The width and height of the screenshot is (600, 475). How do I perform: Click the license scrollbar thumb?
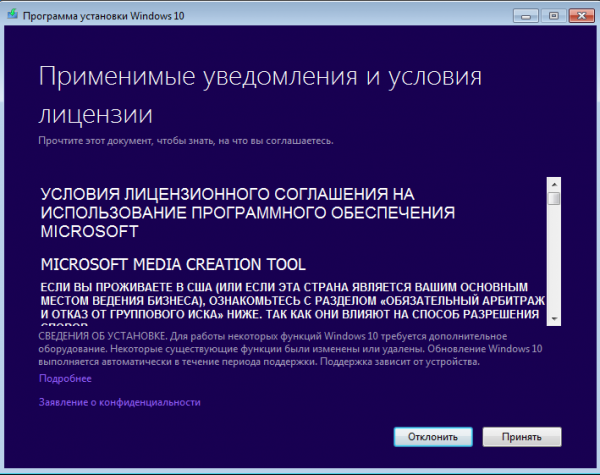click(554, 198)
